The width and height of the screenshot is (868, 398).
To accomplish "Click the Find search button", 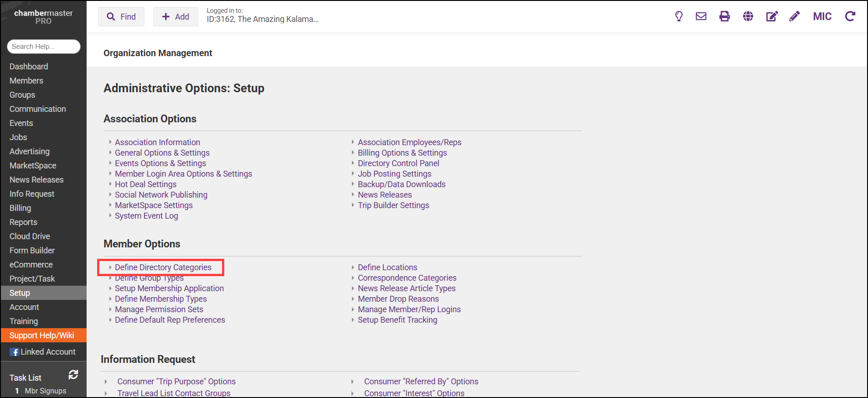I will [121, 17].
